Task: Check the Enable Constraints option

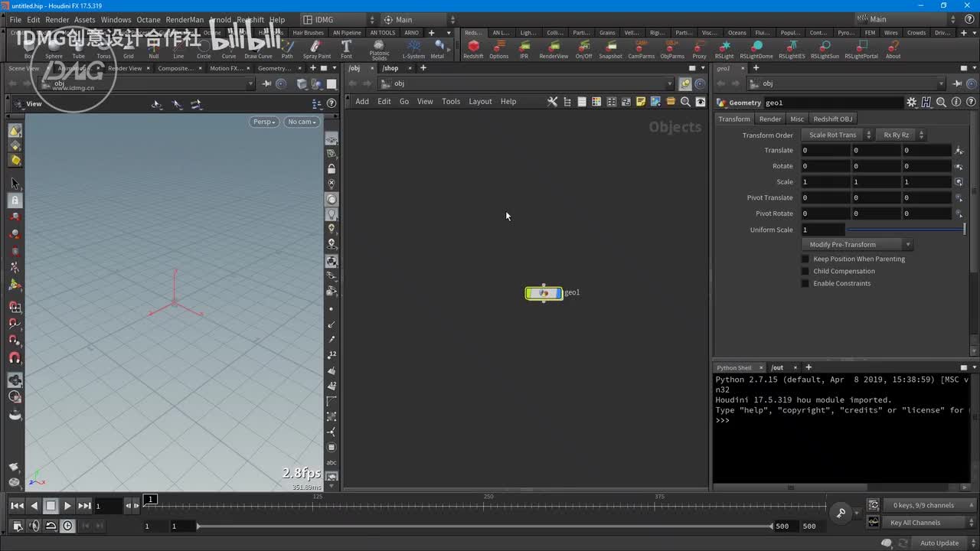Action: pos(805,283)
